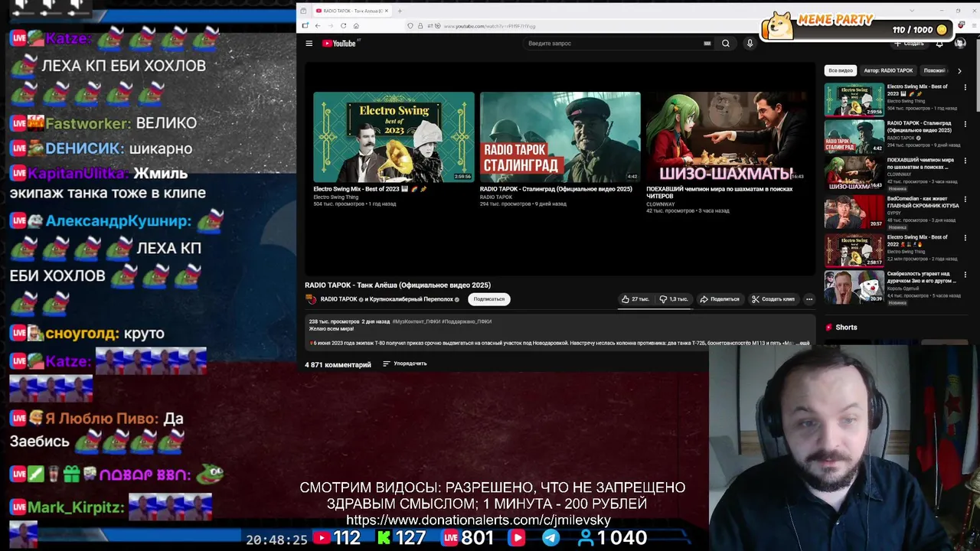Image resolution: width=980 pixels, height=551 pixels.
Task: Click chat username Fastworker
Action: (x=87, y=123)
